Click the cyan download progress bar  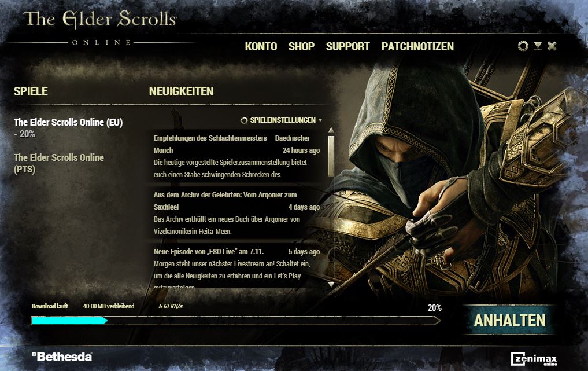click(x=69, y=321)
